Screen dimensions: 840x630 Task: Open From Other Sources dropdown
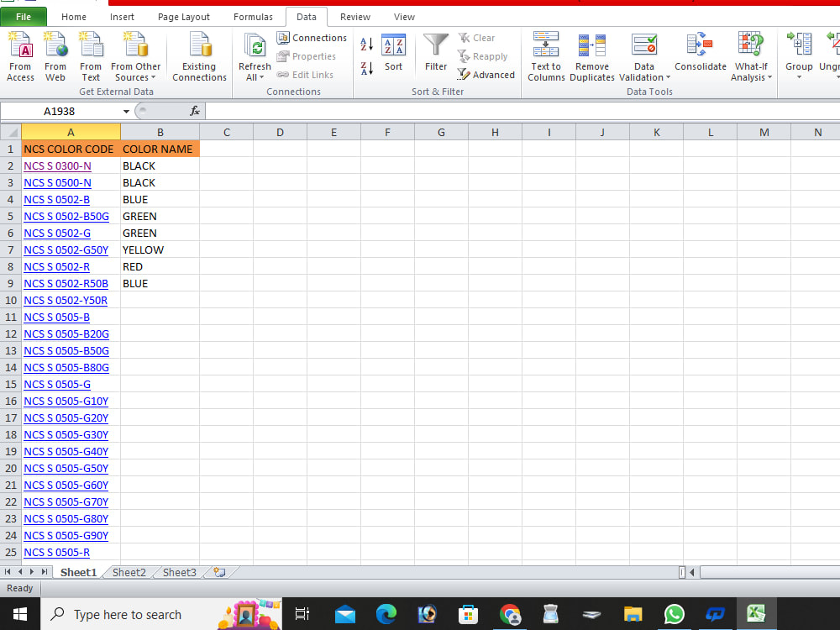pos(135,56)
